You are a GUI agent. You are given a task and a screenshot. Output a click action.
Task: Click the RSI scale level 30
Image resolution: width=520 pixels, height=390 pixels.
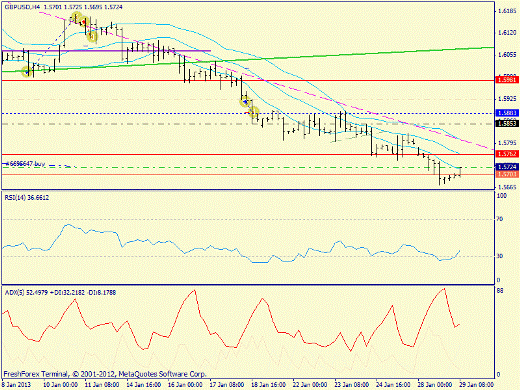(x=500, y=256)
